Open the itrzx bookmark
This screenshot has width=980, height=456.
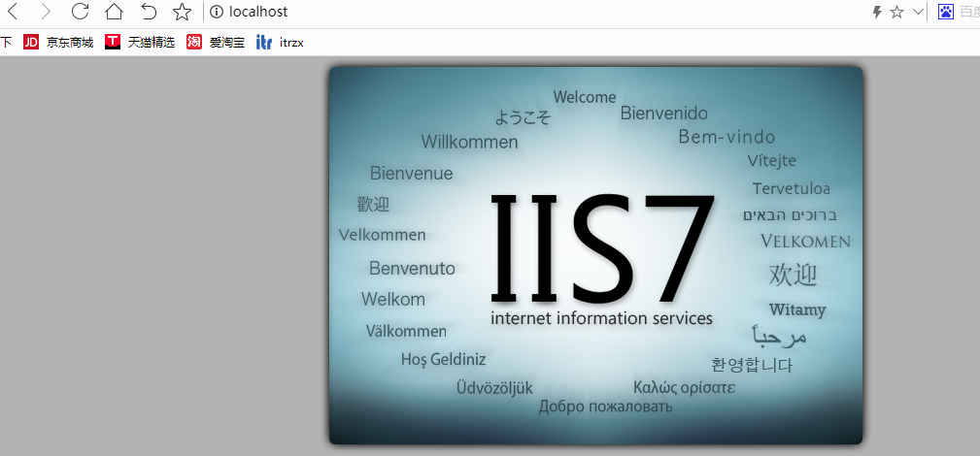291,43
